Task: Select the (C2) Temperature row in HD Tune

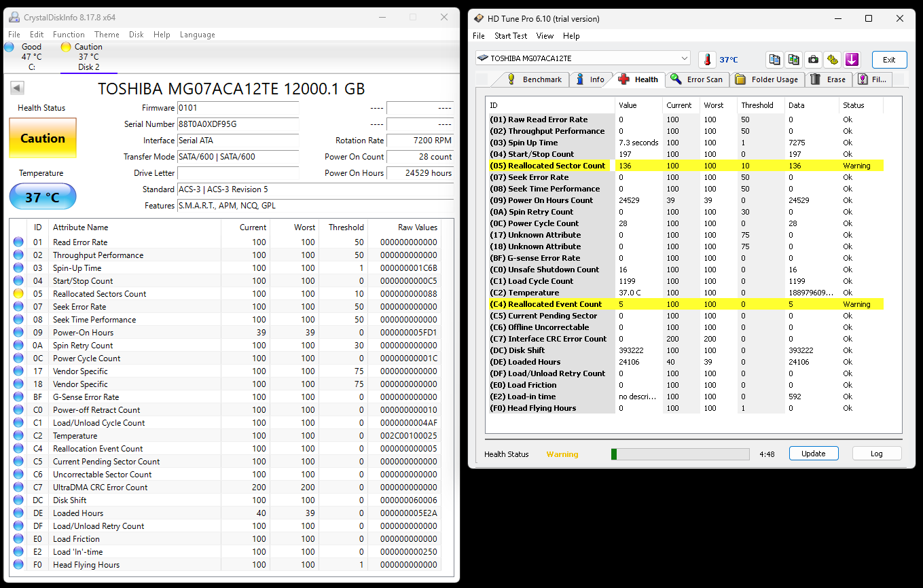Action: pyautogui.click(x=686, y=293)
